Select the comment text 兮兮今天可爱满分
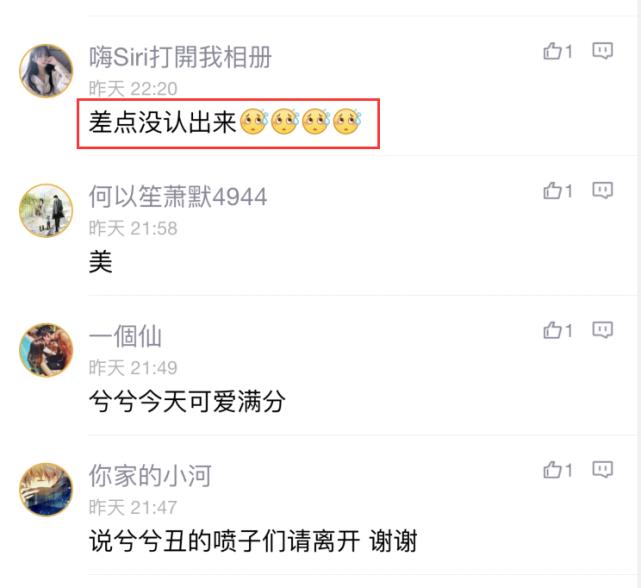The height and width of the screenshot is (588, 641). [187, 402]
